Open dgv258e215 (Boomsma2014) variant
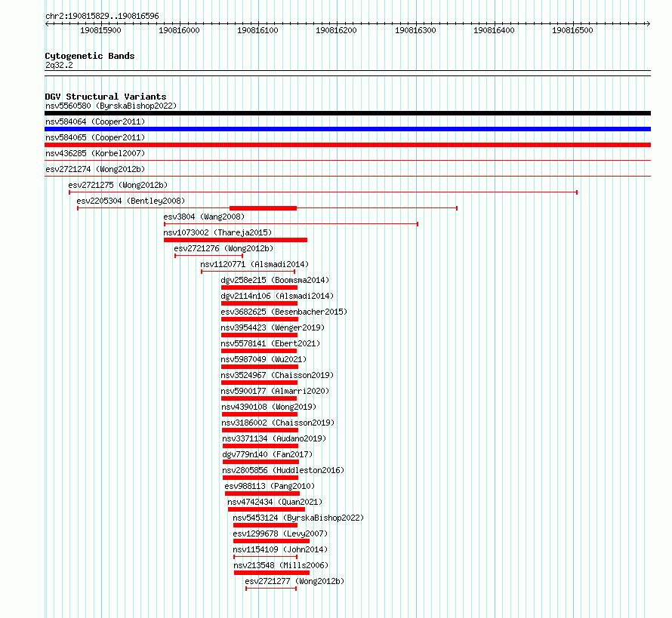Screen dimensions: 672x618 click(275, 280)
